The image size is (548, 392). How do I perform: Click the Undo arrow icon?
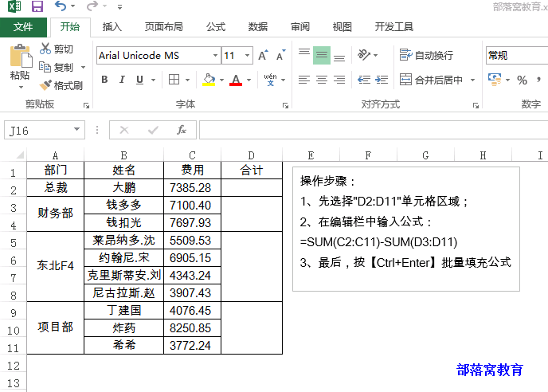tap(61, 6)
